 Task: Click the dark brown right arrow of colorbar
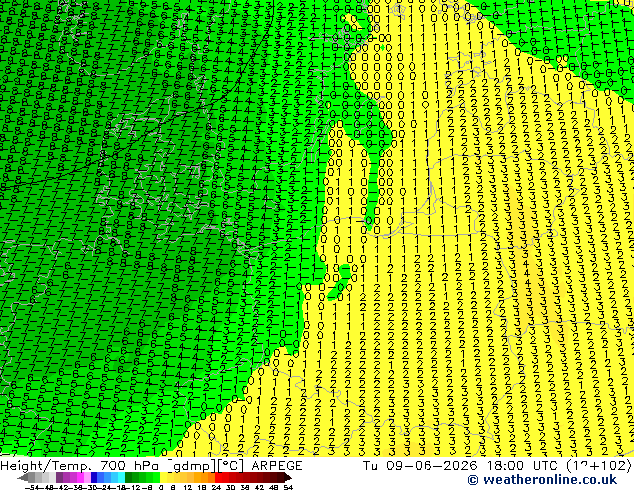[288, 477]
